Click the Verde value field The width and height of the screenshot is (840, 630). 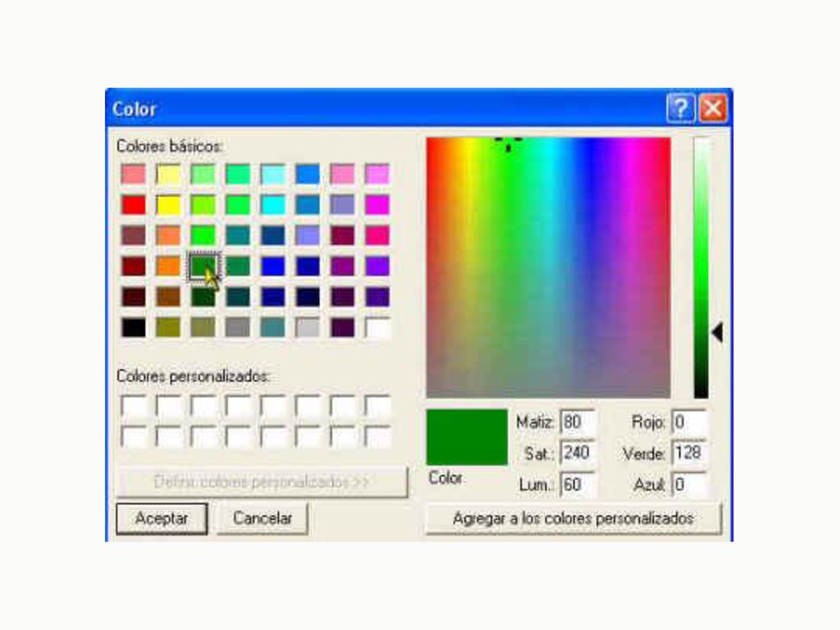click(x=689, y=453)
